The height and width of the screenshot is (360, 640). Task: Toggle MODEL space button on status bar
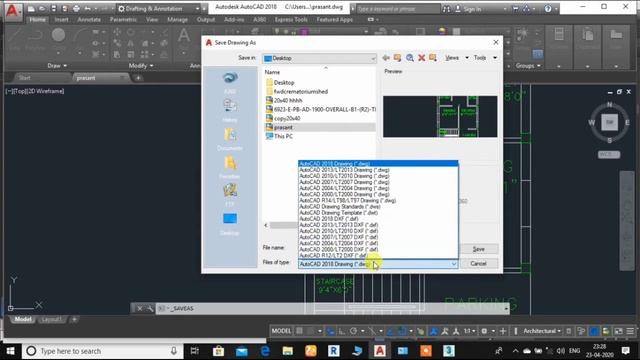click(x=281, y=331)
